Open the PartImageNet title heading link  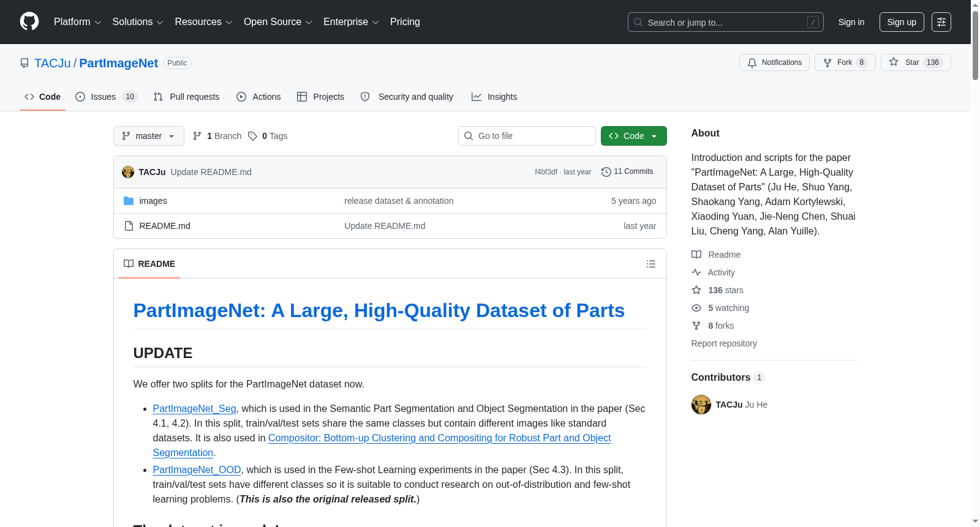click(379, 310)
